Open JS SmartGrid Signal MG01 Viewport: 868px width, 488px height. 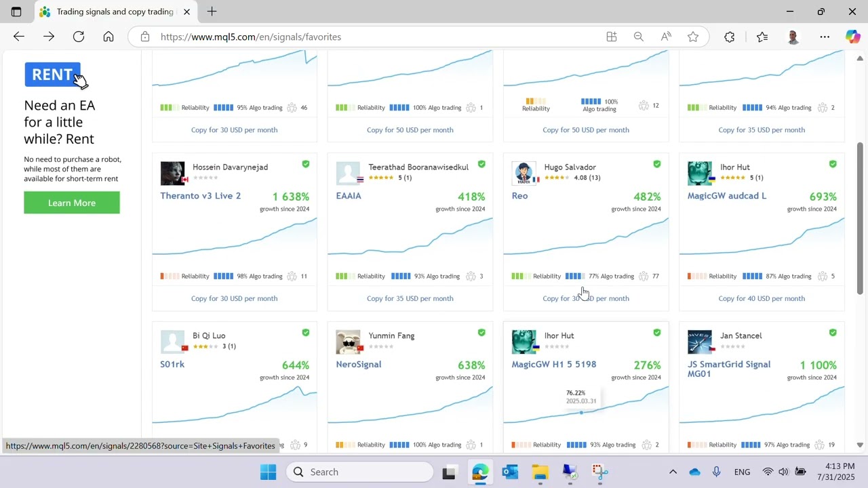coord(729,369)
